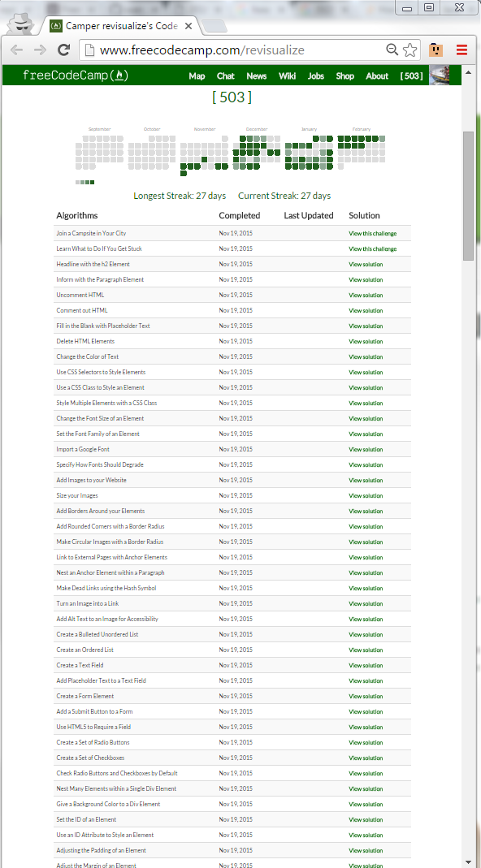481x868 pixels.
Task: Click View this challenge for Join a Campsite
Action: click(372, 234)
